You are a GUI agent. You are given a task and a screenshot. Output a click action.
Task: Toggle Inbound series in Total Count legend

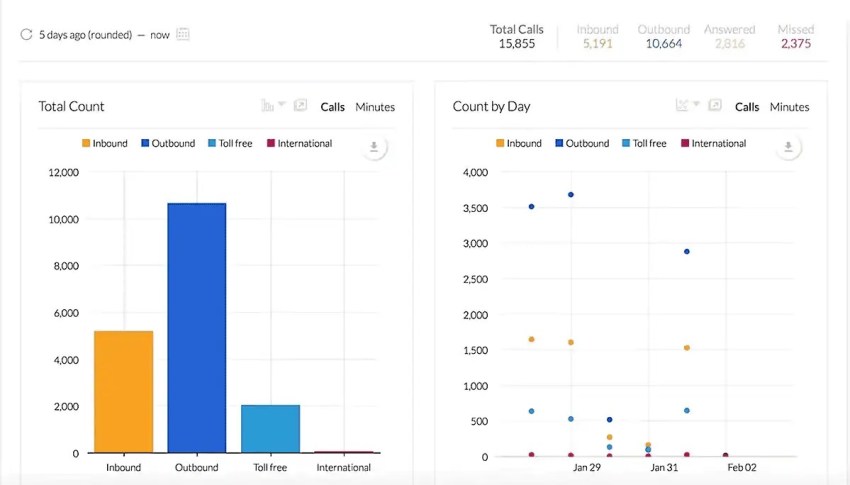(x=104, y=144)
